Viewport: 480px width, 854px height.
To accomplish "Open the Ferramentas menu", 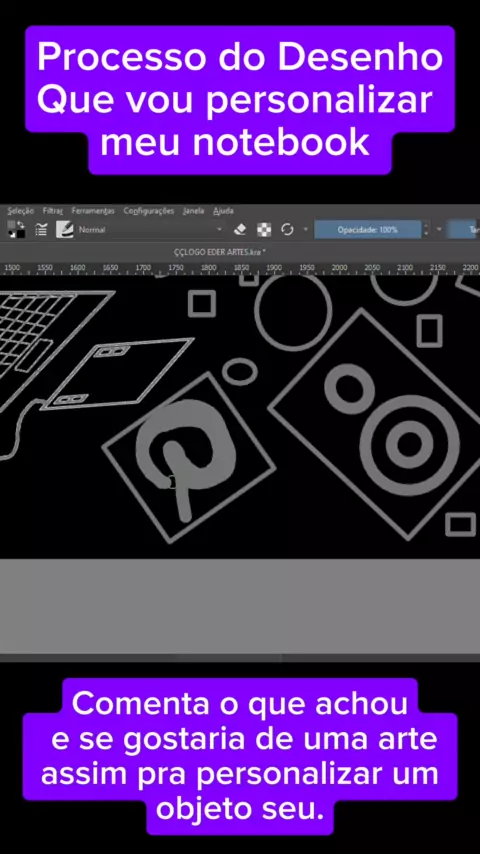I will tap(93, 211).
